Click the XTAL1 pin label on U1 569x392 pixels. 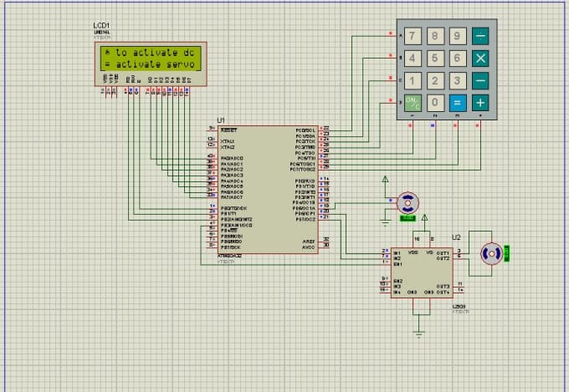[x=228, y=141]
